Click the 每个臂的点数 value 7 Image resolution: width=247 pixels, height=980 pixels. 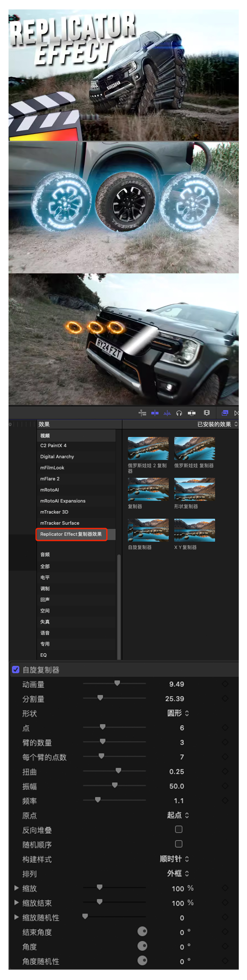[182, 757]
